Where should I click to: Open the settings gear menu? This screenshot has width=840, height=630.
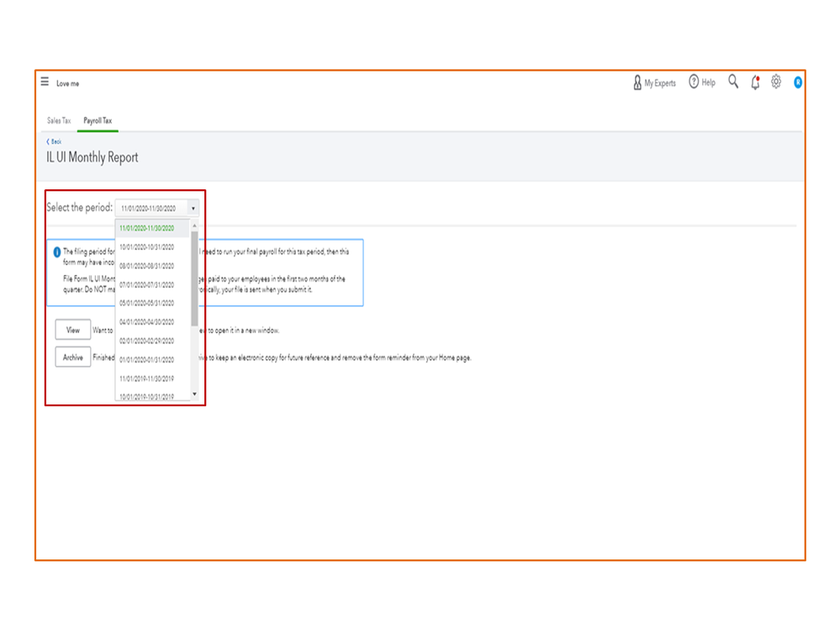(x=776, y=82)
